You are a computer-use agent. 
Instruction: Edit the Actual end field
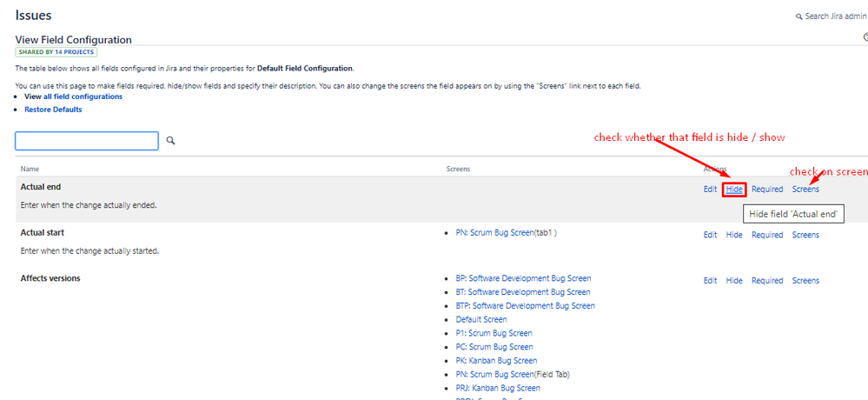coord(710,190)
